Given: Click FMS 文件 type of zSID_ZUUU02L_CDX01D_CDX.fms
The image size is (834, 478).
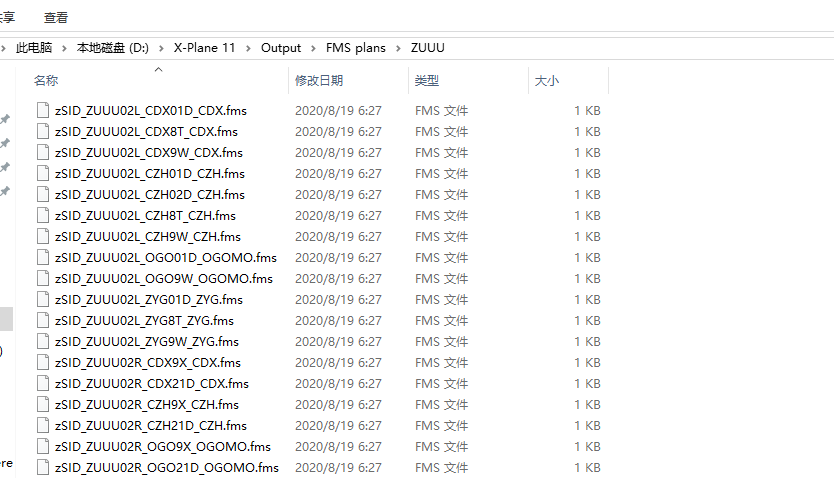Looking at the screenshot, I should [x=441, y=111].
